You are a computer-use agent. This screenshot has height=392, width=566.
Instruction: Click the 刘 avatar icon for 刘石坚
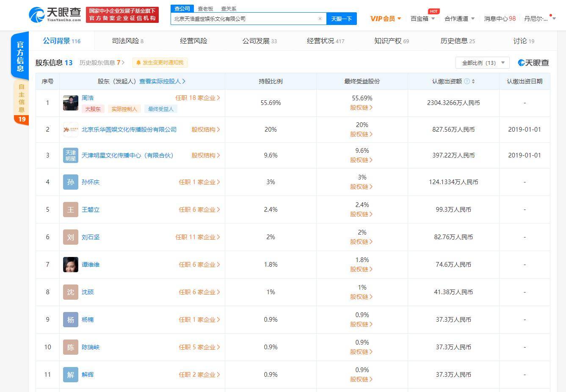coord(71,237)
